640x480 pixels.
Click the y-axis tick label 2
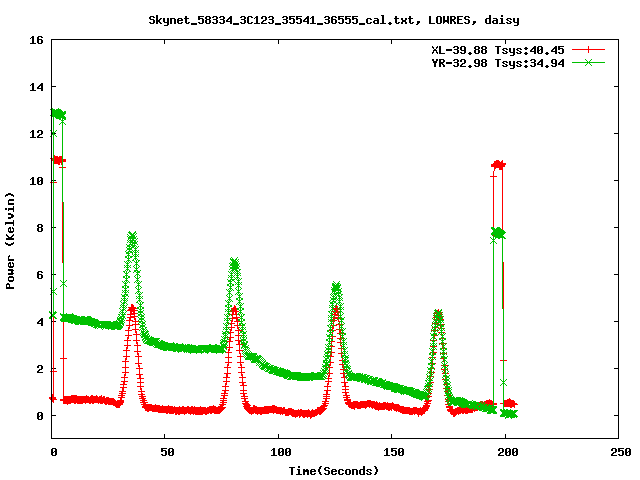40,369
